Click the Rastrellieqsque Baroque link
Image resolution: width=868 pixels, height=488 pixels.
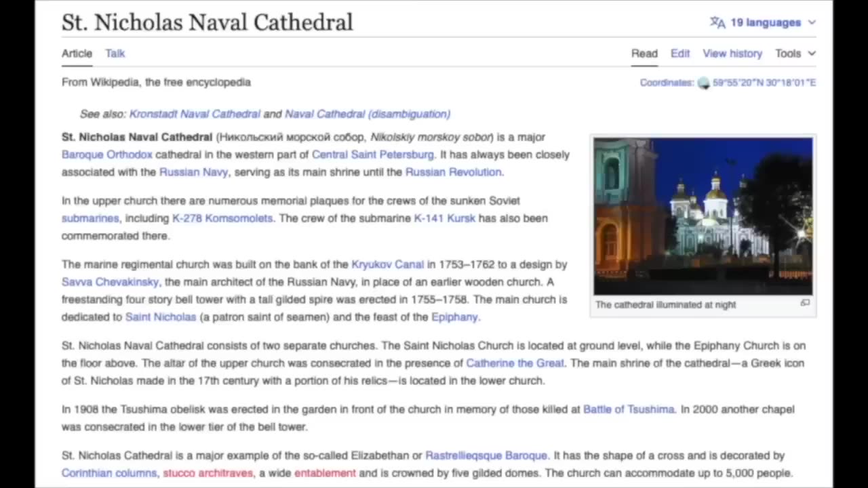tap(486, 455)
